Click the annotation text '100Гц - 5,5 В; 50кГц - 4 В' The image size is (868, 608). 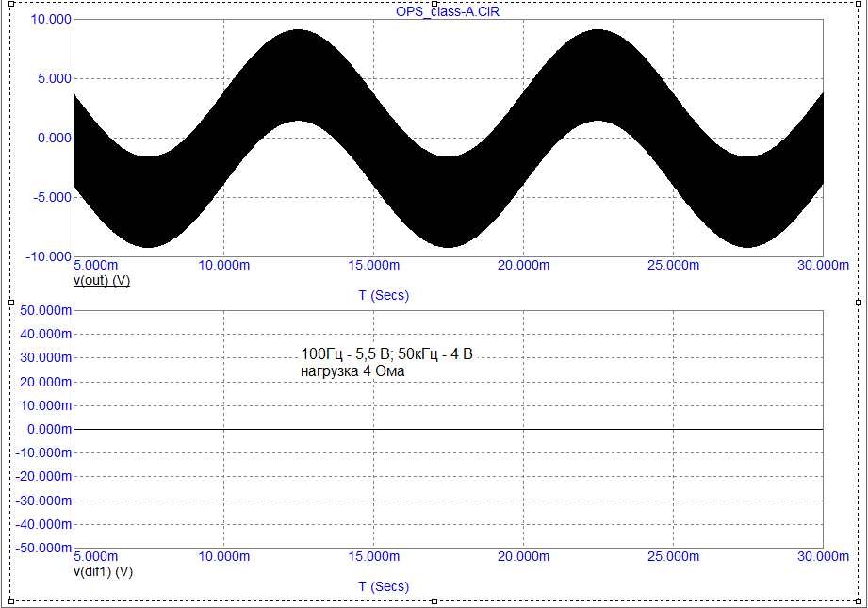pyautogui.click(x=386, y=353)
